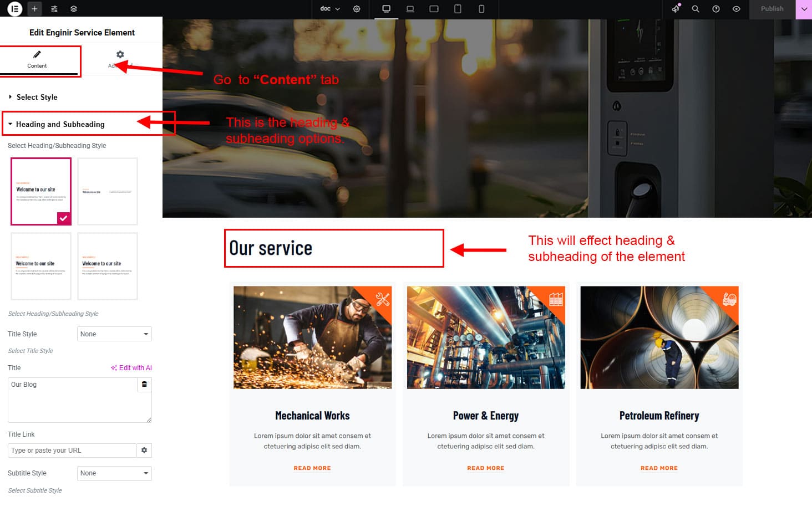Select the Content tab
This screenshot has height=522, width=812.
[x=37, y=59]
